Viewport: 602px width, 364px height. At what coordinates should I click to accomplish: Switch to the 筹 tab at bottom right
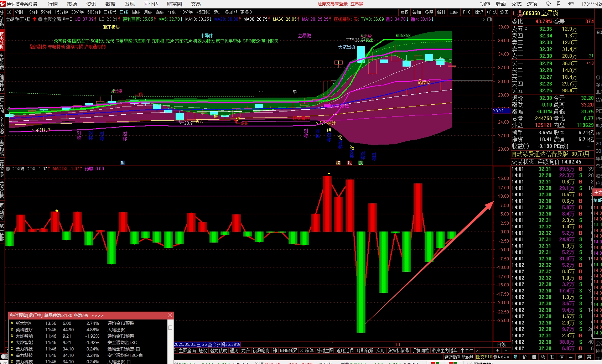pos(589,357)
